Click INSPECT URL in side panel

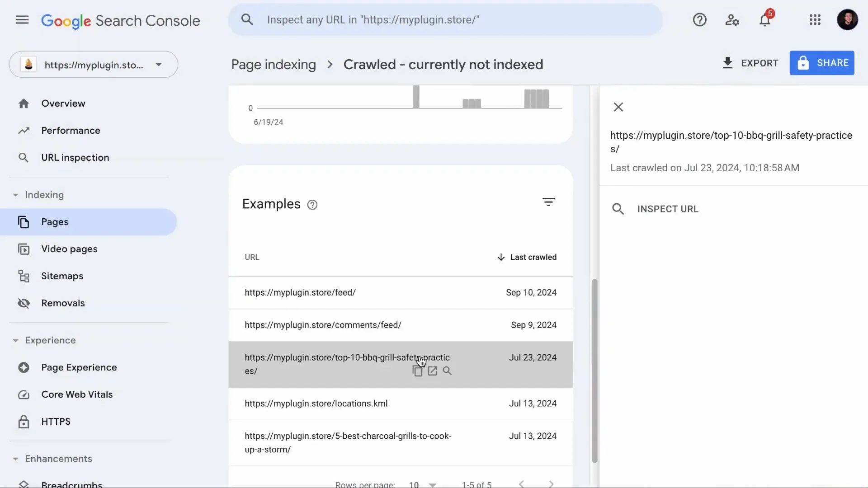[655, 209]
